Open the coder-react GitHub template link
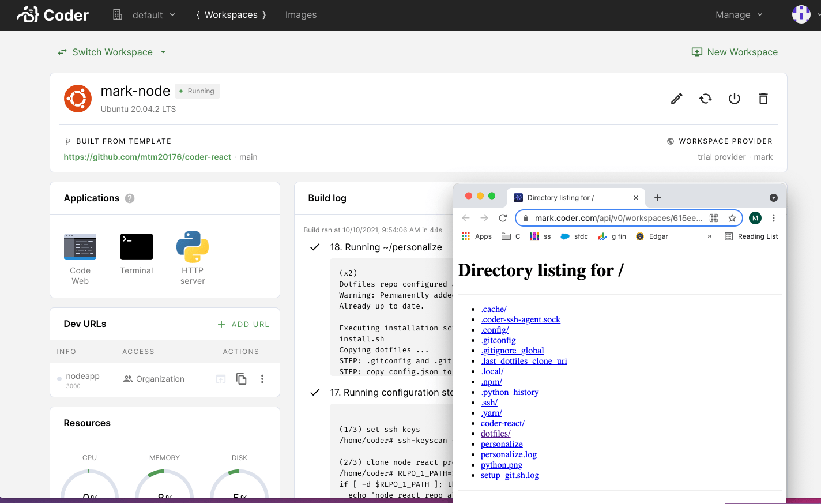The image size is (821, 504). click(148, 157)
